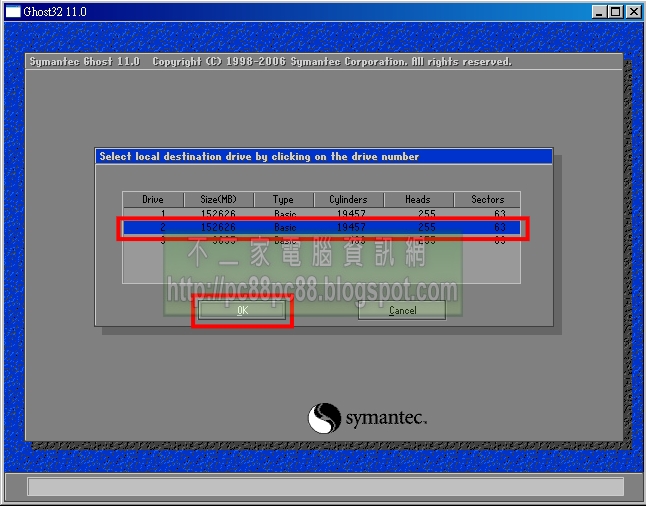
Task: Click the OK button
Action: click(x=242, y=310)
